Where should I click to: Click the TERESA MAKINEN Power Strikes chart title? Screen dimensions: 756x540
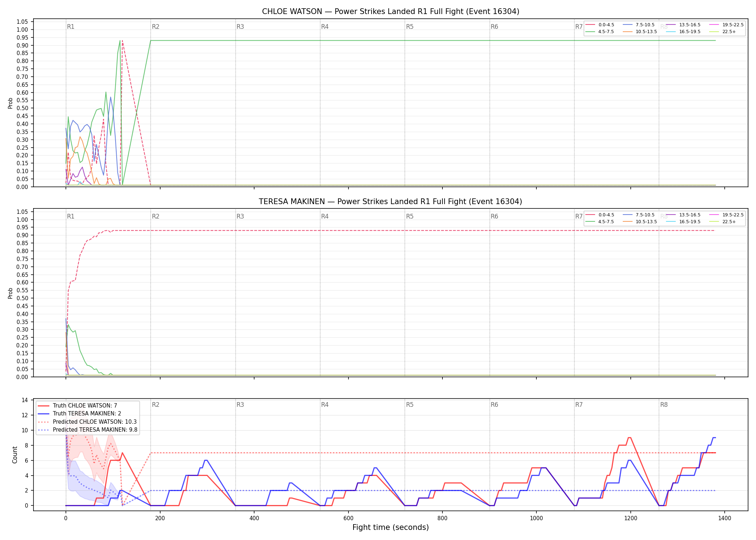[x=391, y=202]
